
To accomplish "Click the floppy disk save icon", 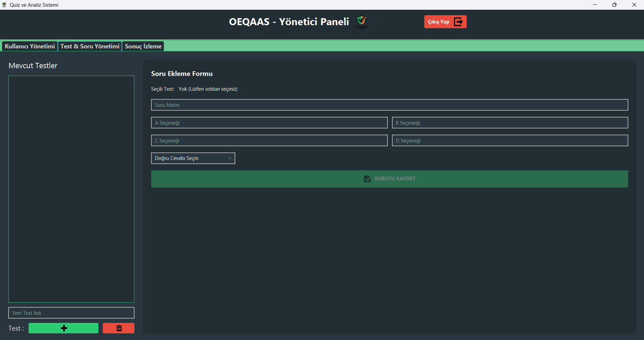I will (367, 179).
